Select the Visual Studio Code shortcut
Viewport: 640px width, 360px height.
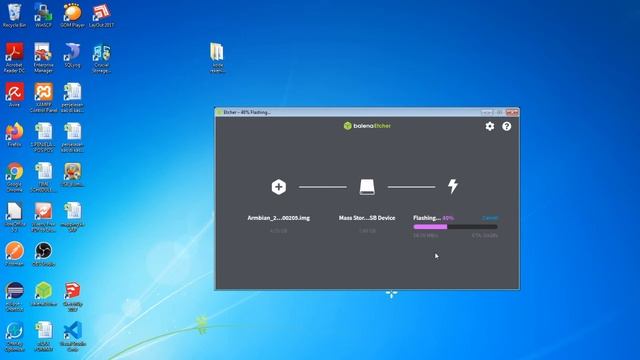(72, 336)
